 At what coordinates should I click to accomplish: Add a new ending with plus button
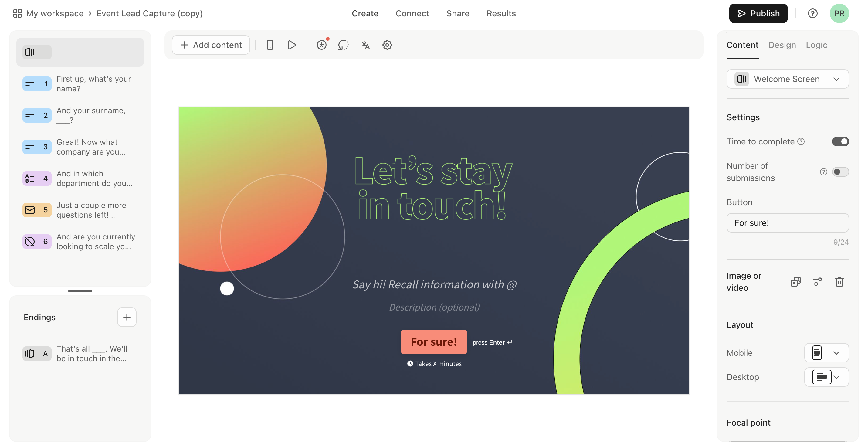tap(127, 317)
